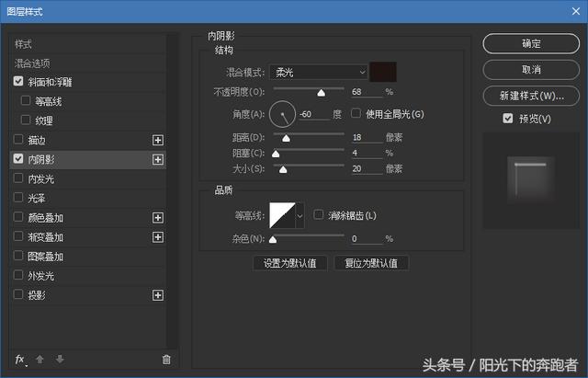This screenshot has width=588, height=378.
Task: Close the 图层样式 dialog
Action: click(576, 11)
